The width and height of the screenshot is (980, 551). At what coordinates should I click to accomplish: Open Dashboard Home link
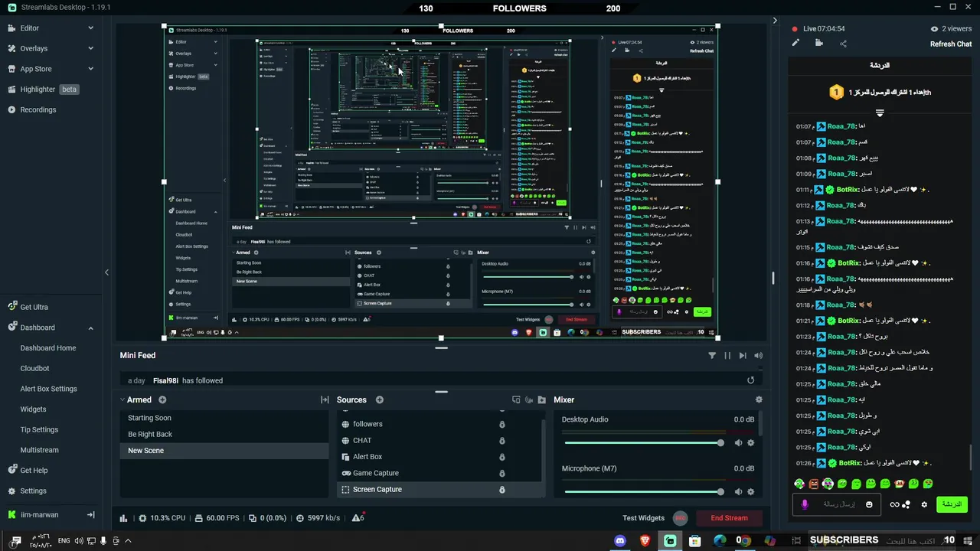[48, 348]
